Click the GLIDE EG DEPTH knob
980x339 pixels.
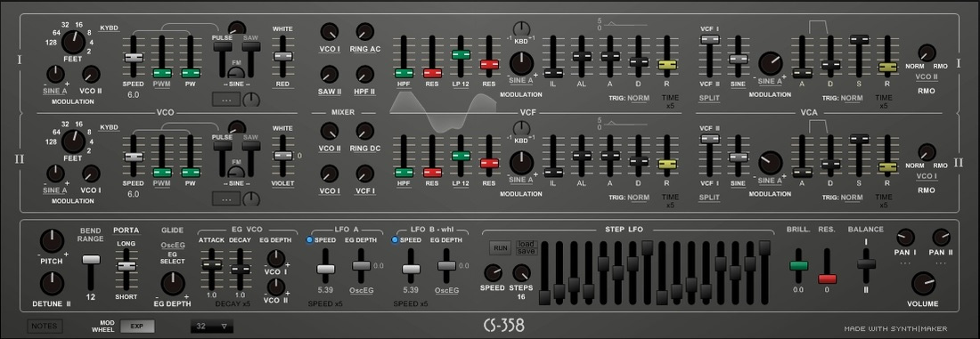[x=173, y=284]
